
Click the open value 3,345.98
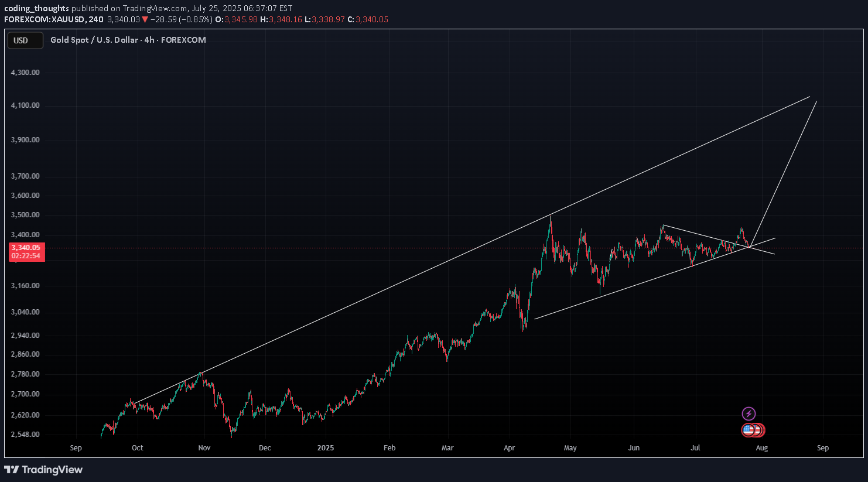point(240,19)
